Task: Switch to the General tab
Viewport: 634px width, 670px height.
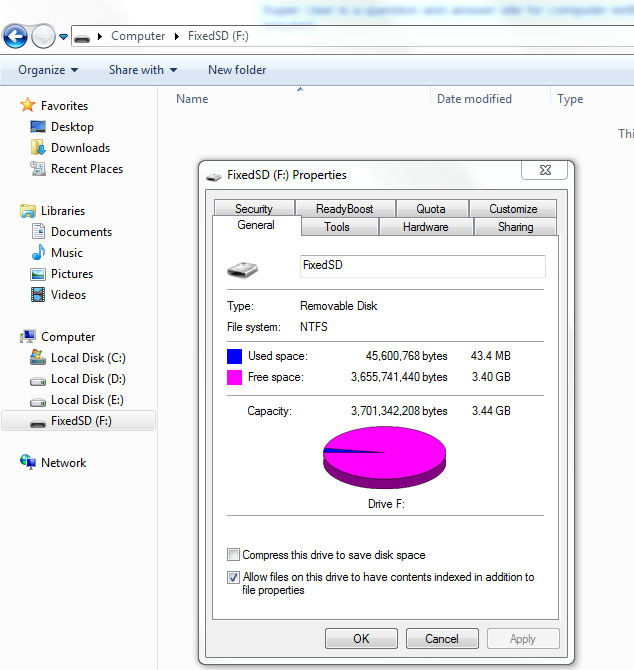Action: click(x=256, y=225)
